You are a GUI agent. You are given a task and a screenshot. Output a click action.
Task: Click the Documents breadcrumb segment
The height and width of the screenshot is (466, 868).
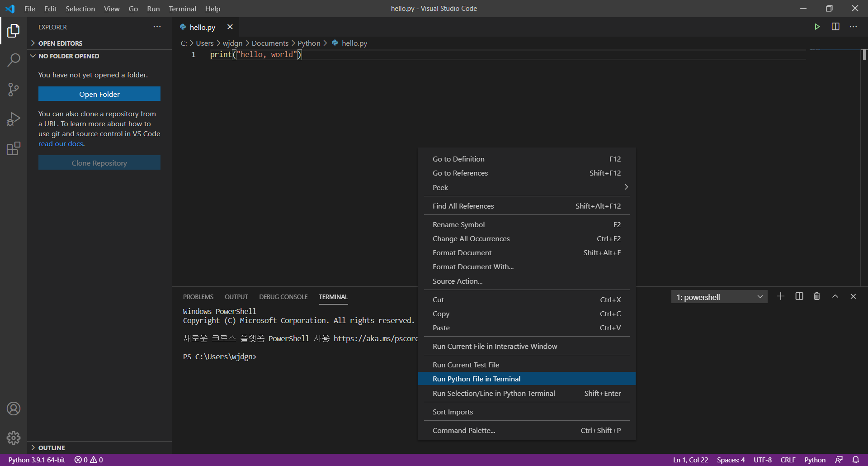click(x=270, y=43)
